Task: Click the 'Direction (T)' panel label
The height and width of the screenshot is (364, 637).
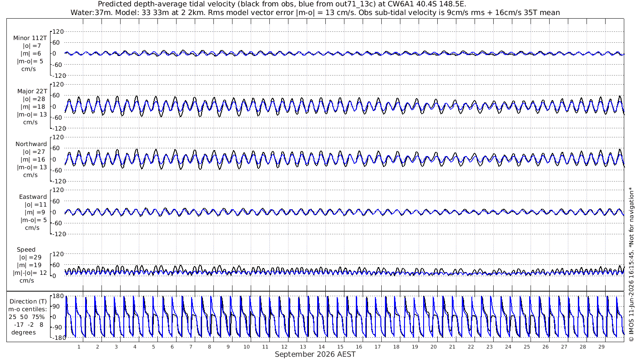Action: 28,301
